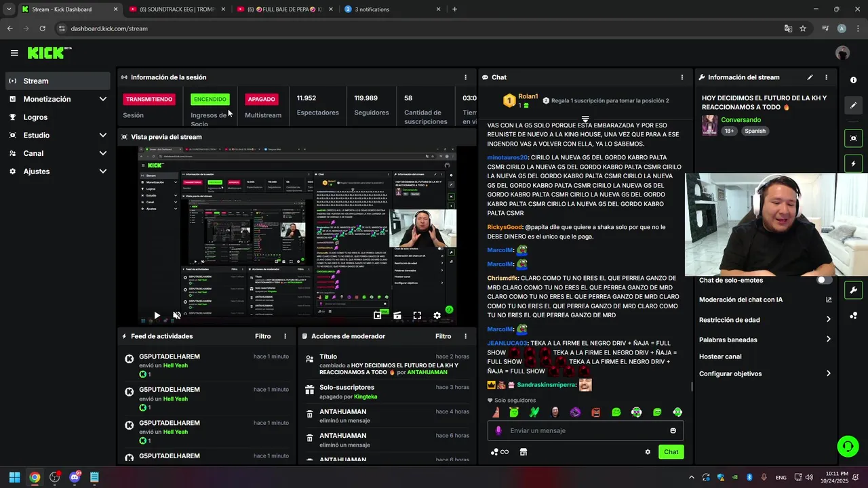
Task: Edit stream info with pencil icon
Action: pyautogui.click(x=810, y=77)
